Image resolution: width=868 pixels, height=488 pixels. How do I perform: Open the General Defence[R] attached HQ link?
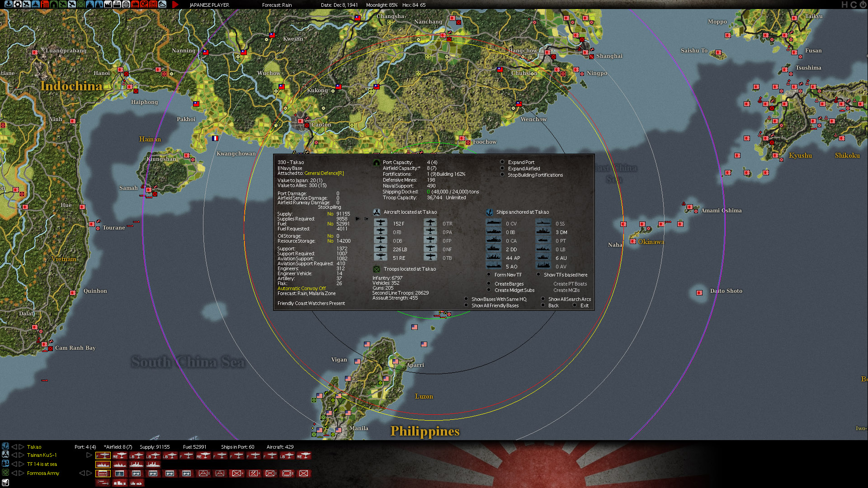[x=324, y=173]
